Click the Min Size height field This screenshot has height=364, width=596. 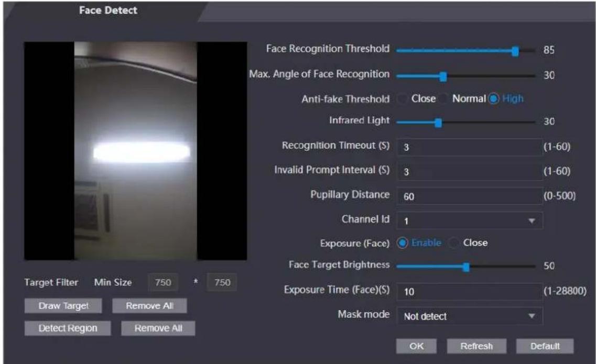click(x=222, y=282)
